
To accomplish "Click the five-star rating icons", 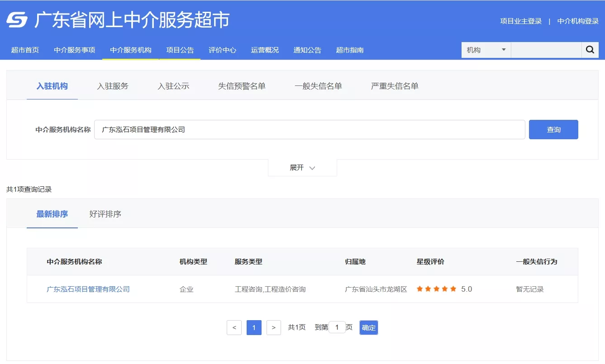I will pos(436,289).
